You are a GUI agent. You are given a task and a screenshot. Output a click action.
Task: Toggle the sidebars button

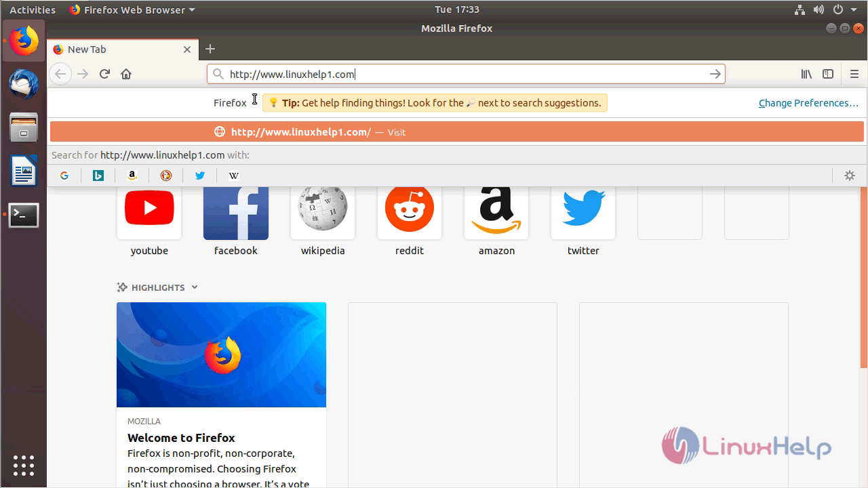828,74
